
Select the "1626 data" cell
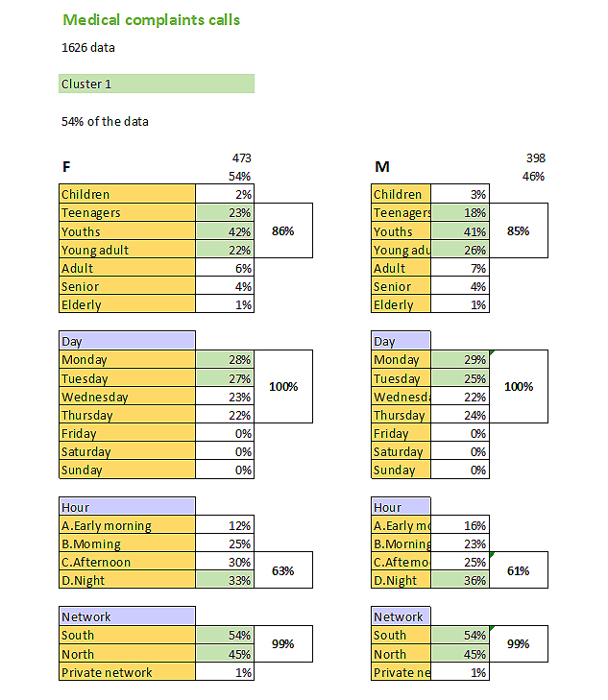[x=88, y=47]
